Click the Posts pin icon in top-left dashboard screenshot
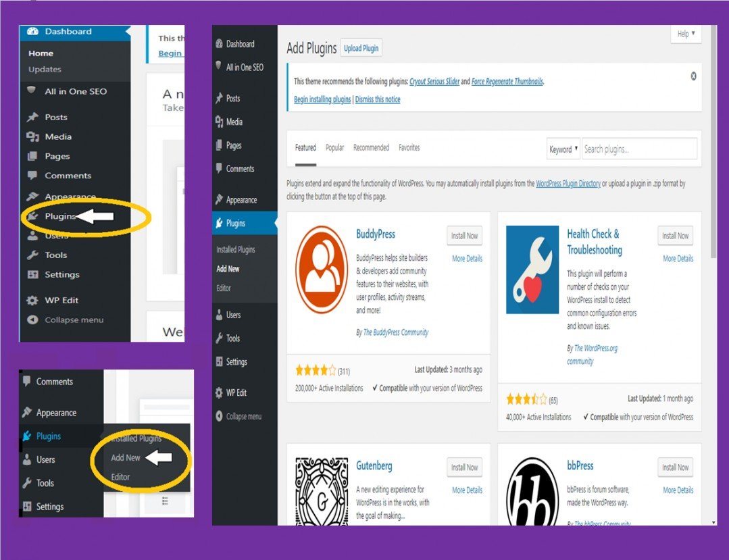 pos(32,117)
